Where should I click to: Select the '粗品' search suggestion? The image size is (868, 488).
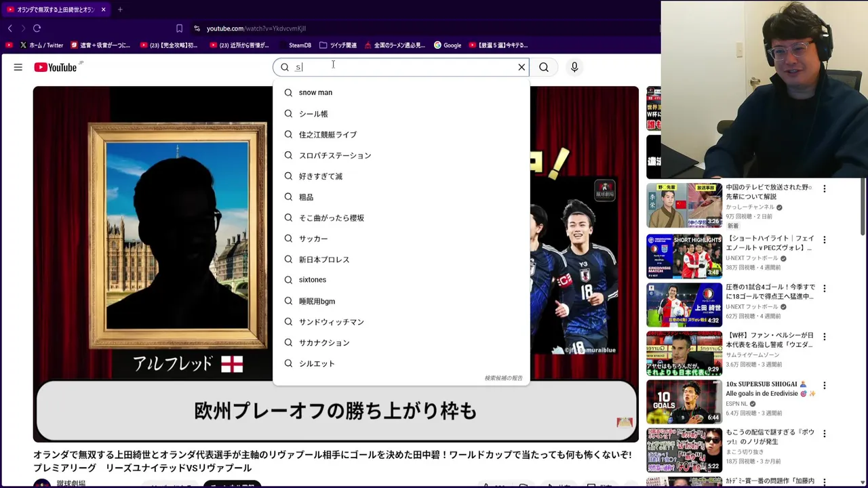coord(401,197)
